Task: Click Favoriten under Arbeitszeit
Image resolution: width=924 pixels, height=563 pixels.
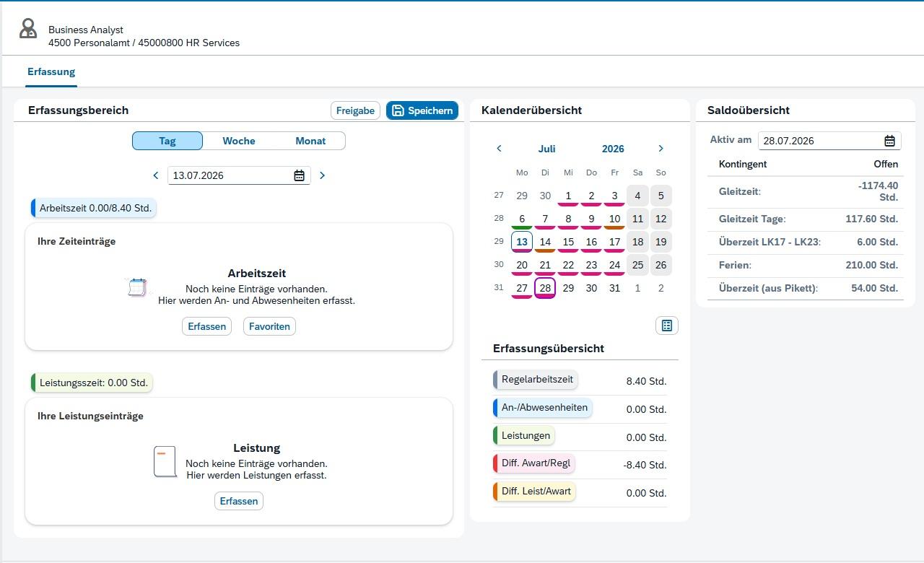Action: [269, 326]
